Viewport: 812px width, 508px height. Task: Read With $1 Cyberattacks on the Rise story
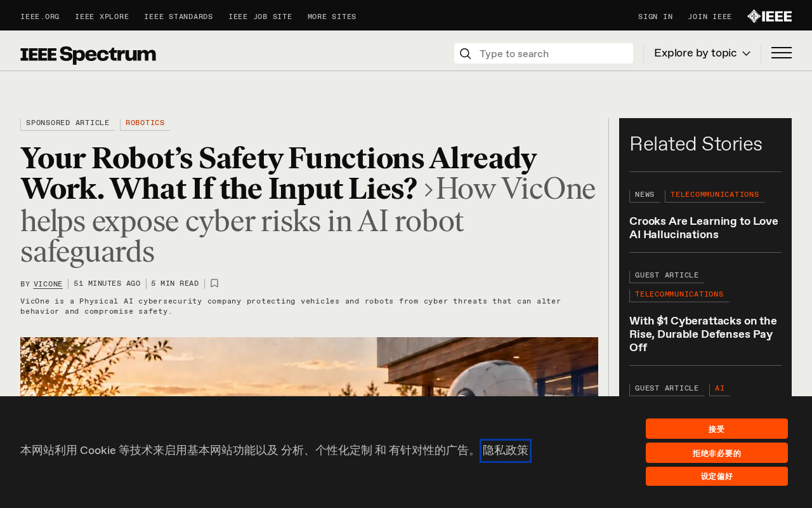click(703, 334)
